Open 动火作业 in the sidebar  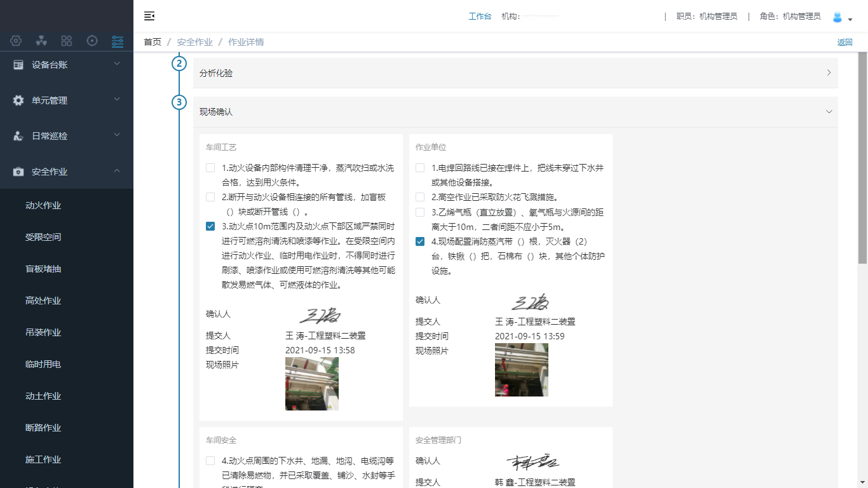click(43, 205)
